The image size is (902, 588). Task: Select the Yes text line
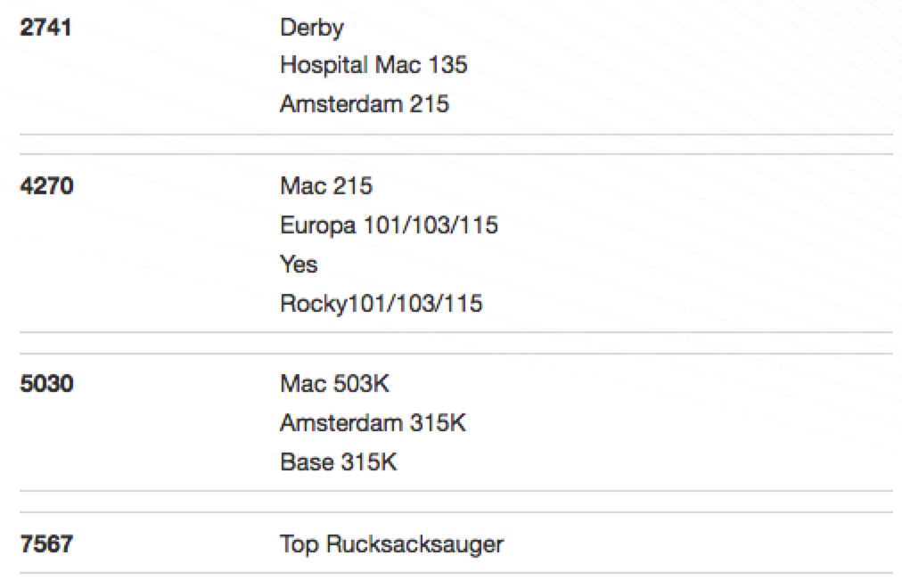(299, 265)
